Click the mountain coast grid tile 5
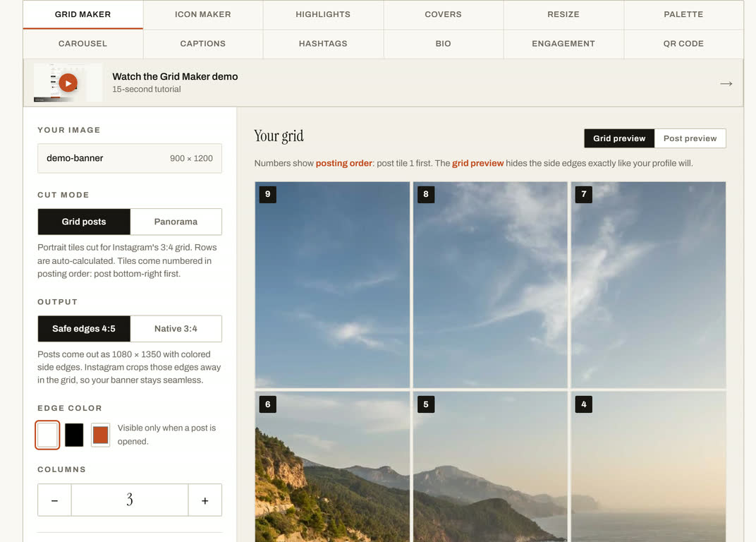This screenshot has width=756, height=542. pyautogui.click(x=490, y=466)
